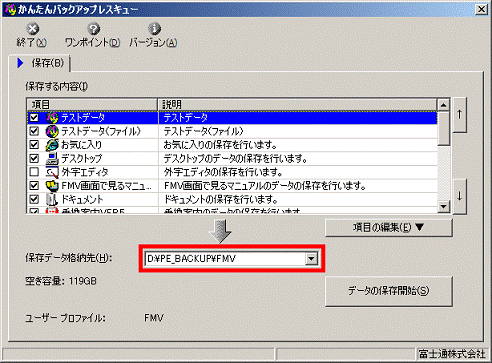Click the 富士通株式会社 status bar text

pyautogui.click(x=452, y=354)
